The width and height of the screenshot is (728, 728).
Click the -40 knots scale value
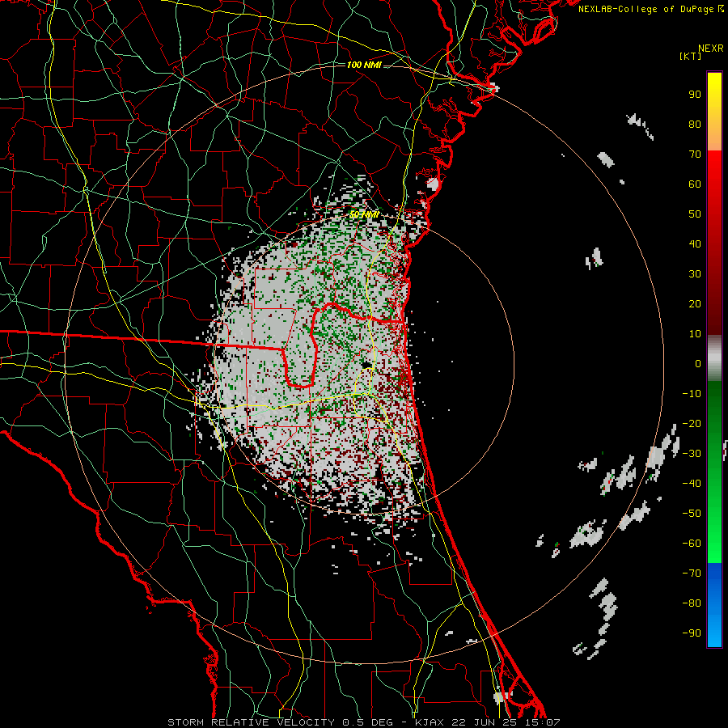point(692,484)
